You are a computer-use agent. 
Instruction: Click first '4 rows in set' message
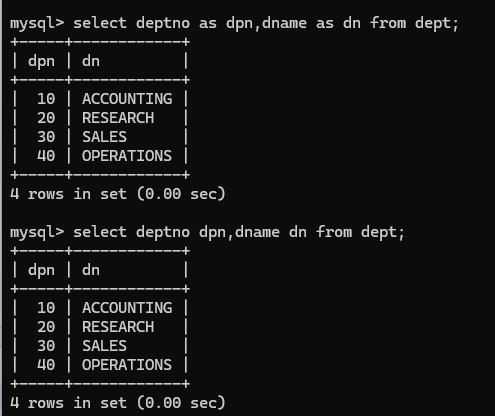tap(118, 194)
